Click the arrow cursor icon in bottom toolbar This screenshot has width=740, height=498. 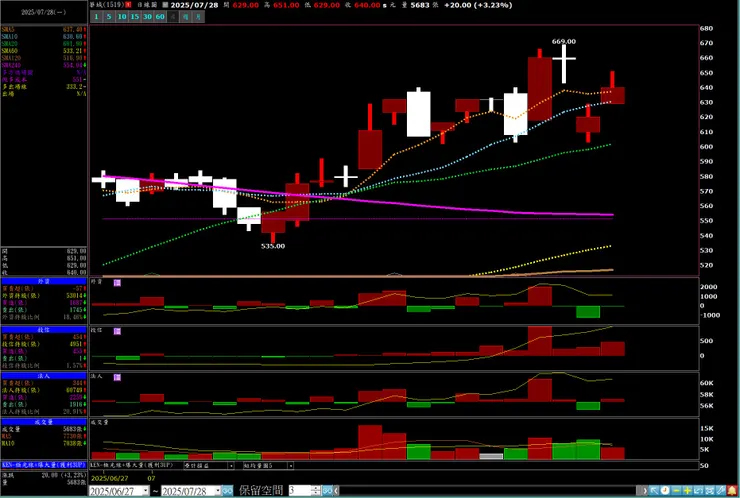click(655, 491)
